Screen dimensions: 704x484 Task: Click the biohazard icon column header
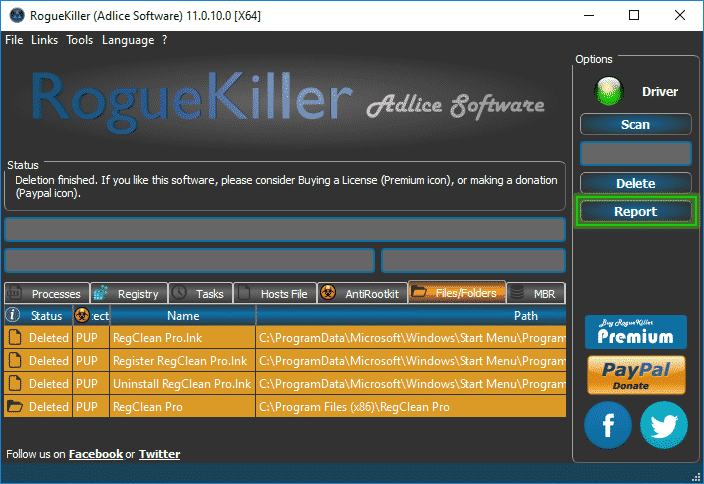[82, 316]
